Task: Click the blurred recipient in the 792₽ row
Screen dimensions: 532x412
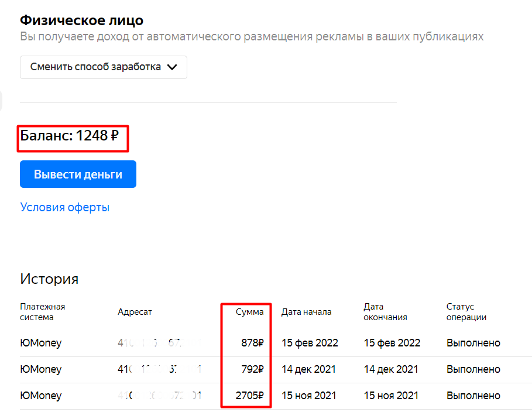Action: pyautogui.click(x=159, y=369)
